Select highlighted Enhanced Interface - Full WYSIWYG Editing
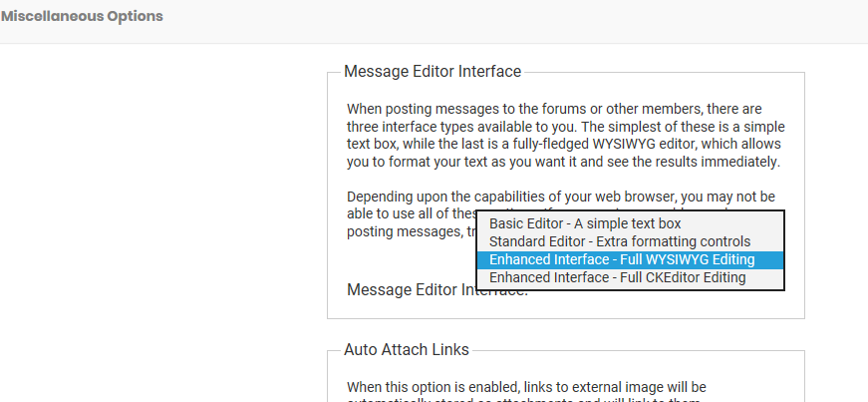 (x=622, y=259)
